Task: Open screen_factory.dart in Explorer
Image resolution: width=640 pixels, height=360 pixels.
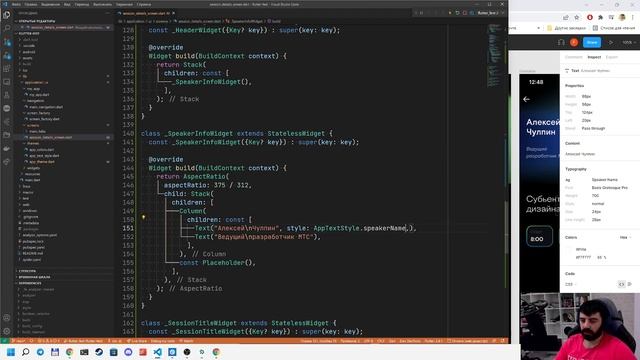Action: [44, 119]
